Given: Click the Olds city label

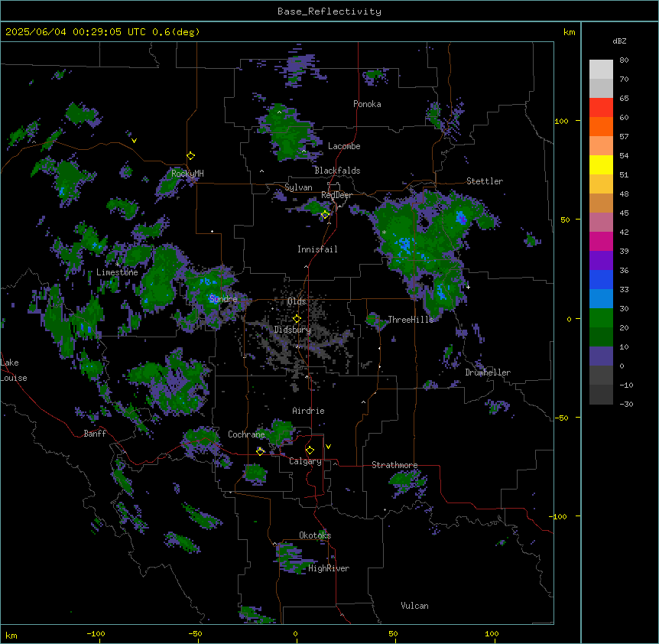Looking at the screenshot, I should pos(297,301).
